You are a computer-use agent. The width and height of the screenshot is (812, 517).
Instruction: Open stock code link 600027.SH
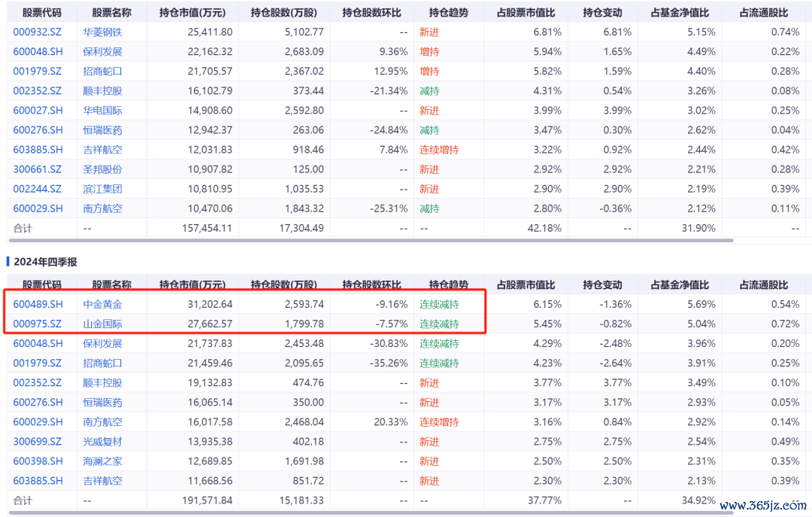[x=38, y=111]
